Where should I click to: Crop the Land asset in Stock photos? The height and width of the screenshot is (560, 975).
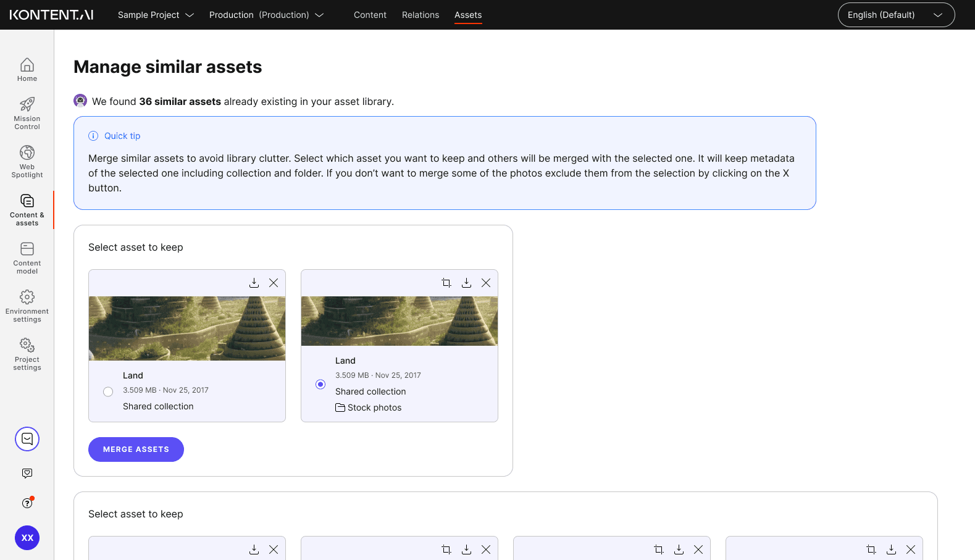(446, 283)
